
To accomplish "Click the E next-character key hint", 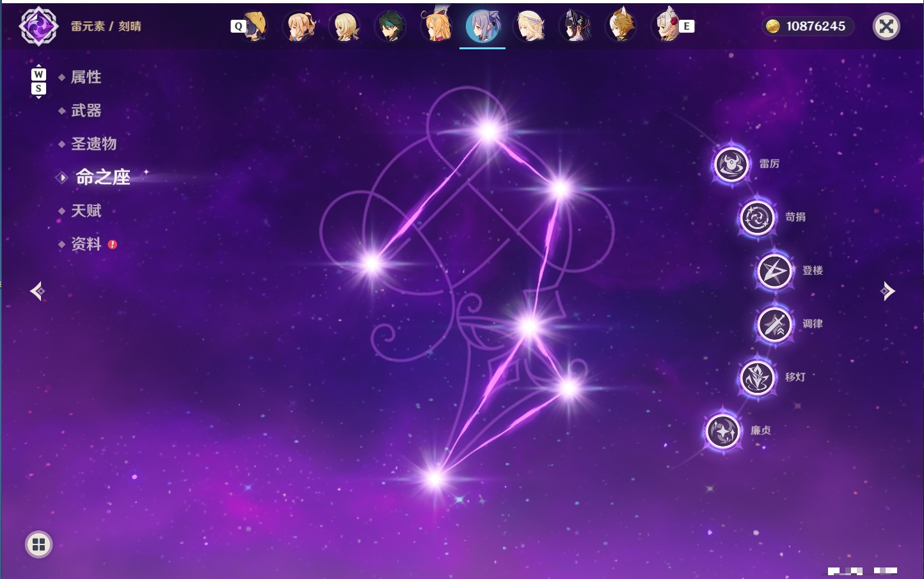I will point(687,26).
